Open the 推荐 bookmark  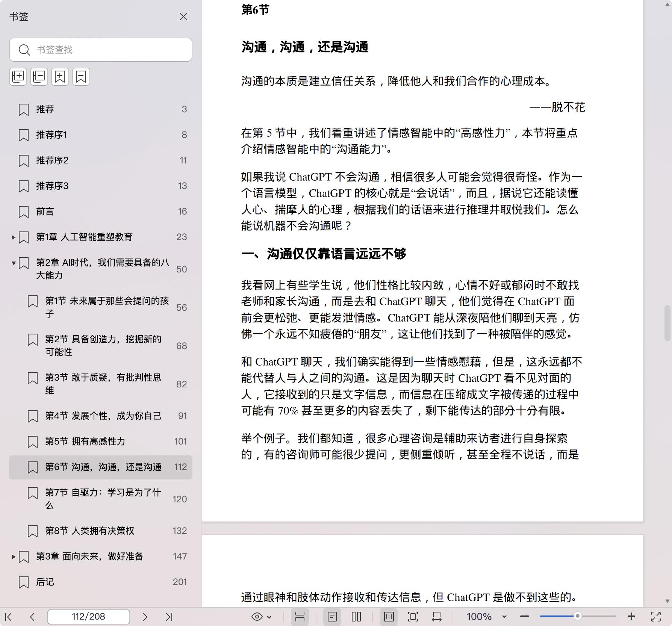click(x=101, y=109)
